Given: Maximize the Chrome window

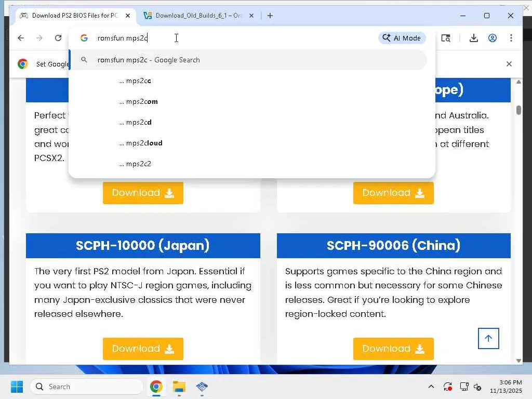Looking at the screenshot, I should 486,16.
